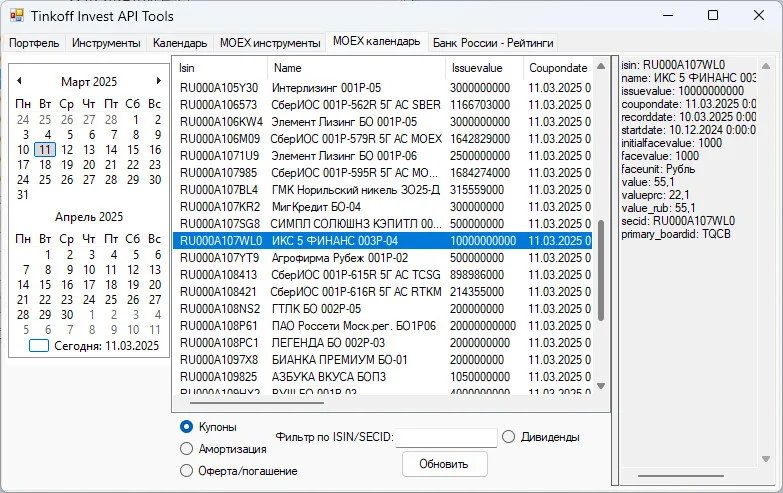783x493 pixels.
Task: Select row МигКредит БО-04
Action: 383,207
